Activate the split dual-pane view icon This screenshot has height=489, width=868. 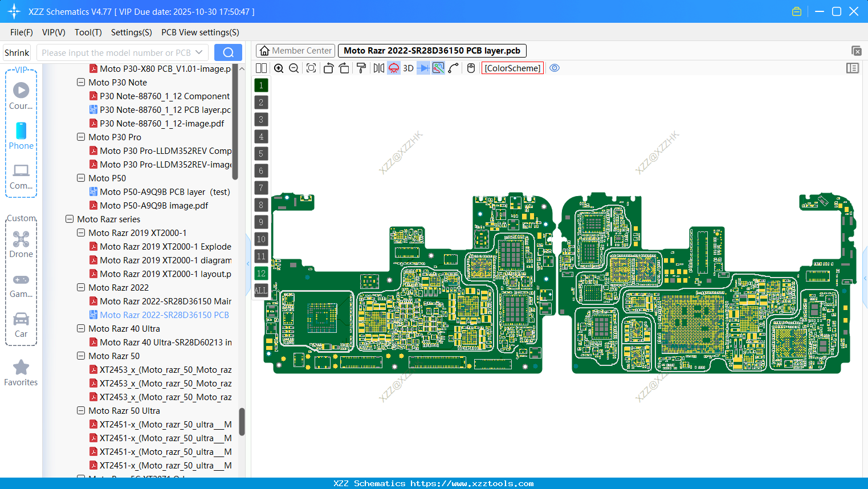[261, 68]
